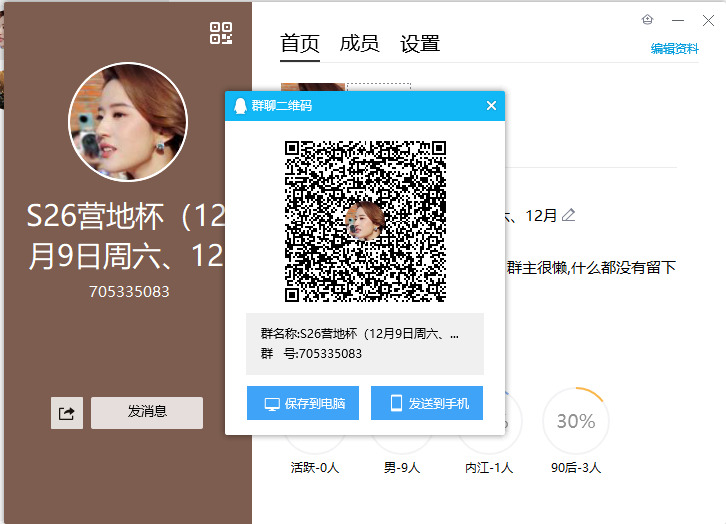Viewport: 726px width, 524px height.
Task: Click the skin icon in title bar
Action: click(x=648, y=20)
